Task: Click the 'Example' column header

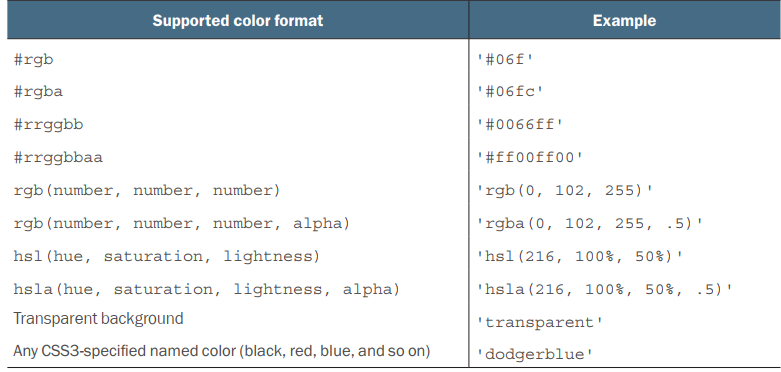Action: coord(624,20)
